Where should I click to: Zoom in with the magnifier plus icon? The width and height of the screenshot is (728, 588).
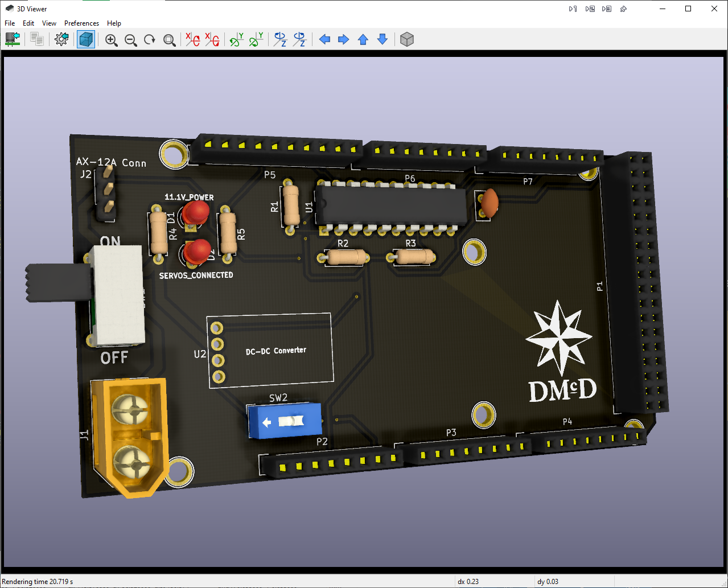tap(112, 40)
